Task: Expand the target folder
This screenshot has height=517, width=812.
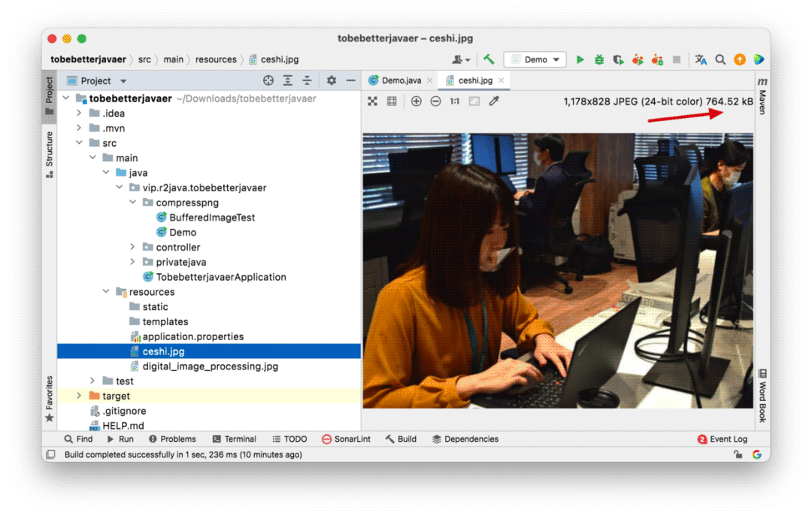Action: [x=79, y=396]
